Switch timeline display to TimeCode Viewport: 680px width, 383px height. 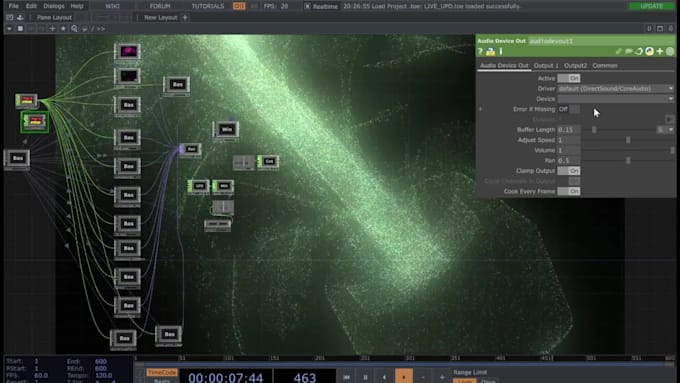162,372
